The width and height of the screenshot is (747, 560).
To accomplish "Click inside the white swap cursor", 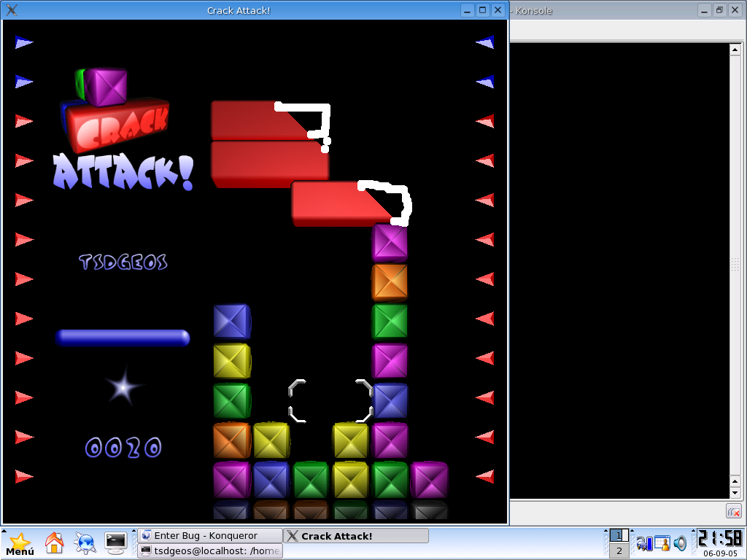I will (x=330, y=401).
